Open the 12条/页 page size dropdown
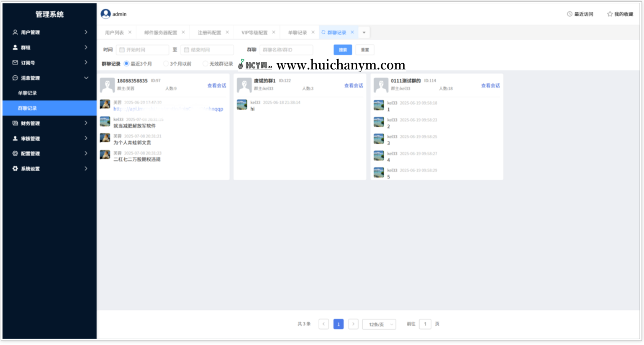Viewport: 644px width, 345px height. coord(379,324)
